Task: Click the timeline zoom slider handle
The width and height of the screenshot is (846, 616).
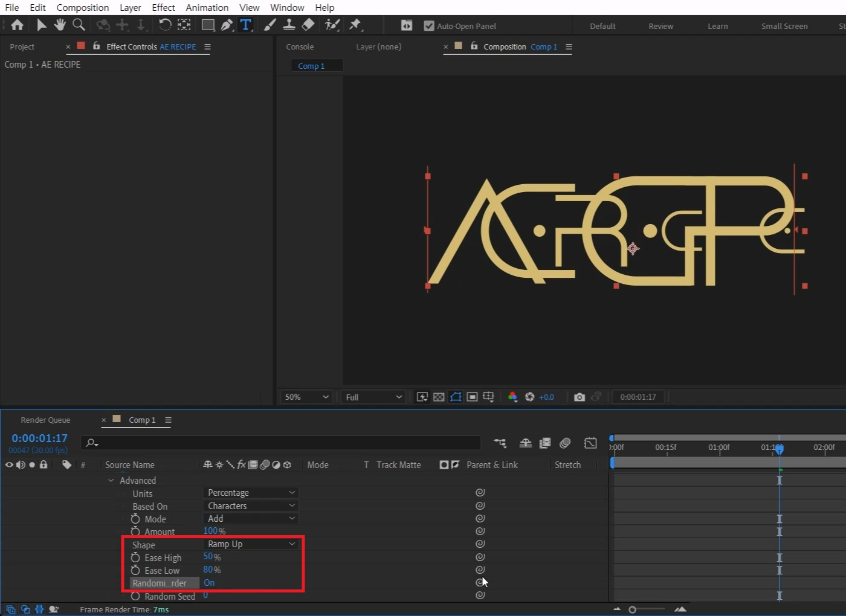Action: click(632, 609)
